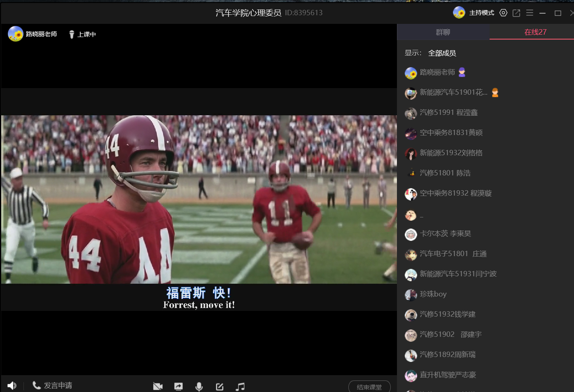574x392 pixels.
Task: Open the three-line hamburger menu
Action: pyautogui.click(x=530, y=13)
